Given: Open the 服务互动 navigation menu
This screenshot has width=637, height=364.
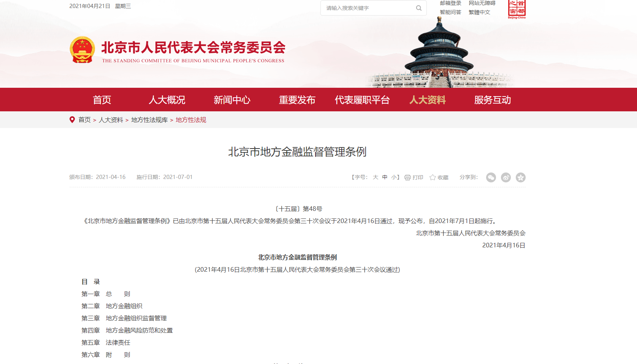Looking at the screenshot, I should pyautogui.click(x=492, y=100).
